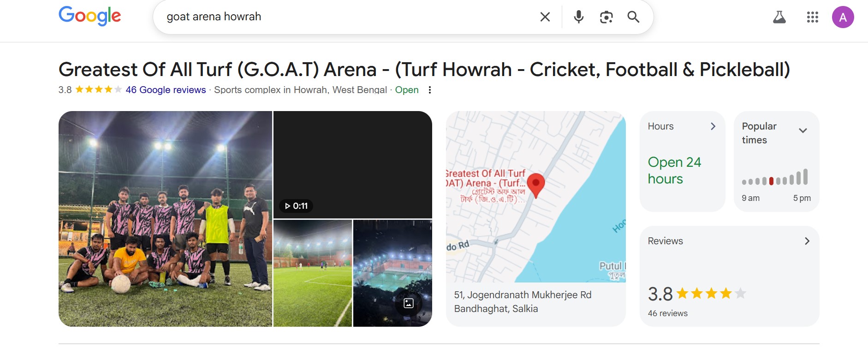Screen dimensions: 868x347
Task: Click the Open status label
Action: (x=407, y=90)
